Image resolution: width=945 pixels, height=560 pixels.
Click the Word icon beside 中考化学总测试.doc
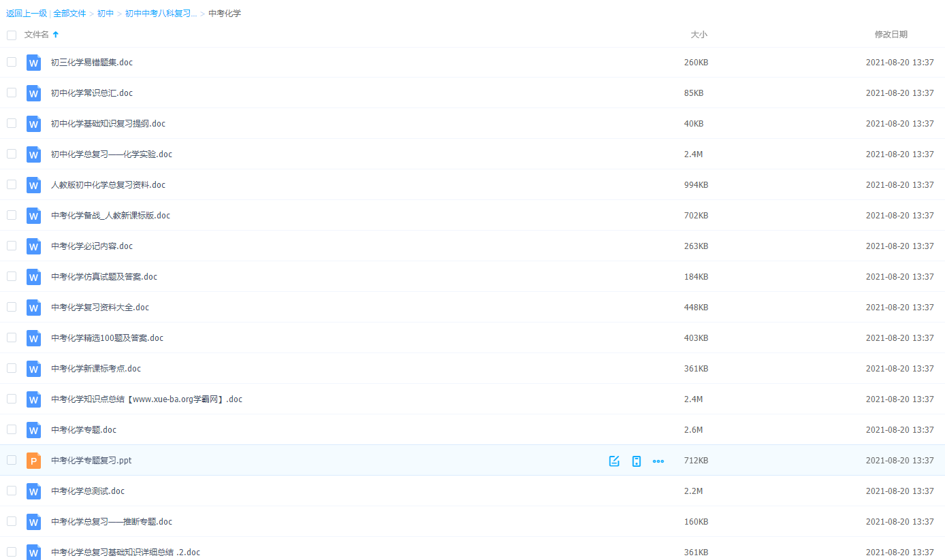(33, 491)
